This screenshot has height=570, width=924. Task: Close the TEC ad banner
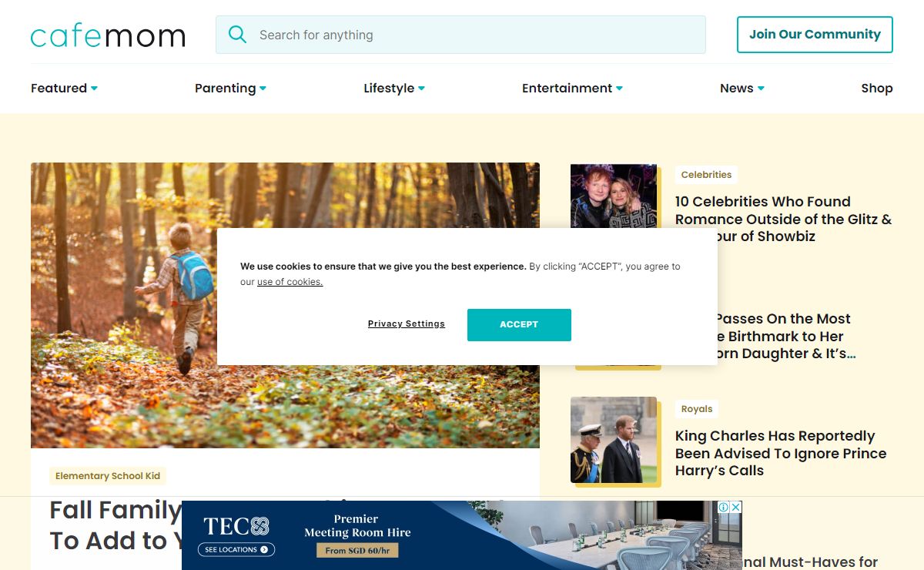[x=736, y=507]
